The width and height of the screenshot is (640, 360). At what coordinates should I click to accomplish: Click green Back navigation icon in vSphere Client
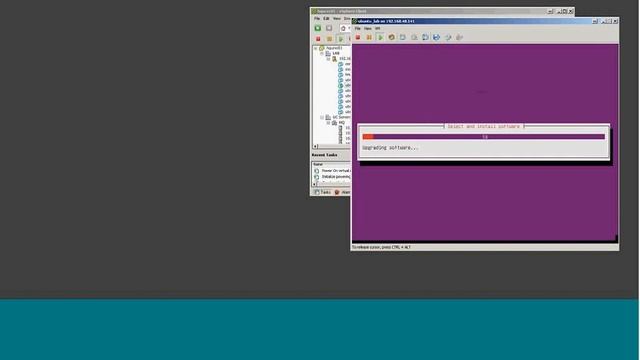318,28
